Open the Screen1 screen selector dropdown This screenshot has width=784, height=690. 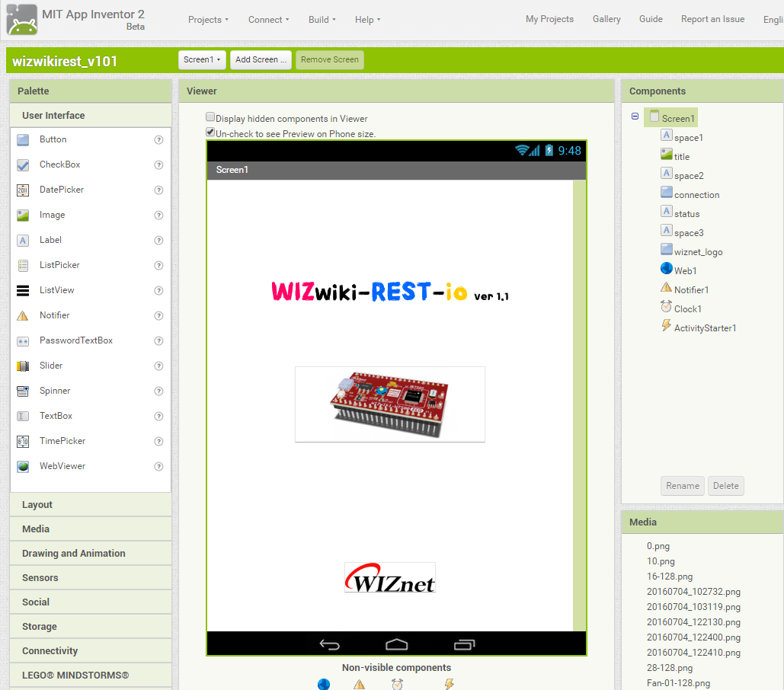tap(202, 60)
